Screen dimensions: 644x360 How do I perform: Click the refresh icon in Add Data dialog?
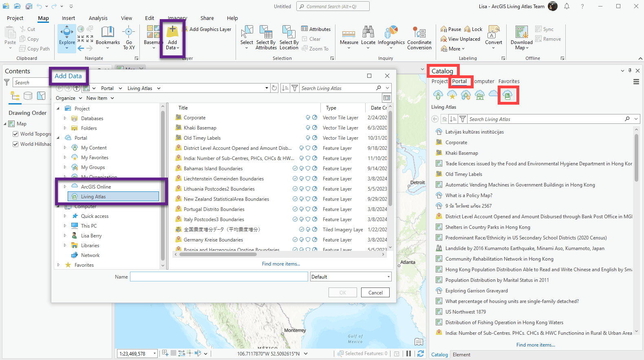tap(274, 88)
